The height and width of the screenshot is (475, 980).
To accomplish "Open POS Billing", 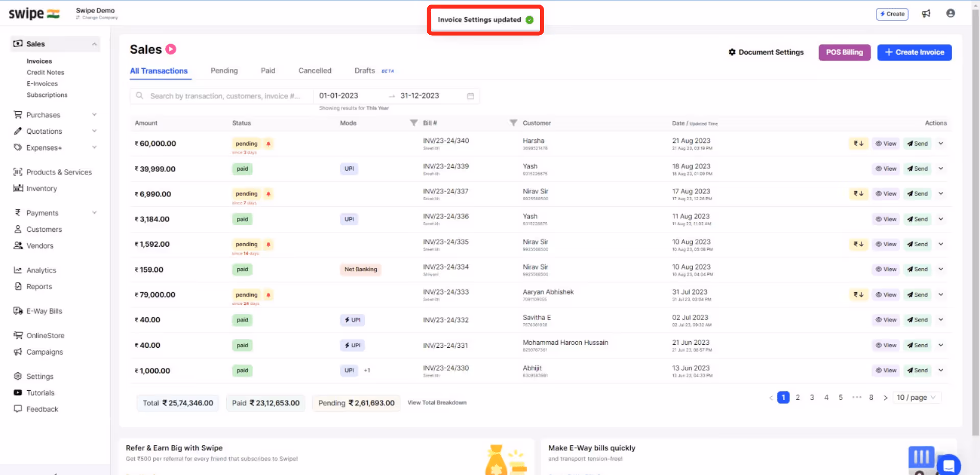I will click(844, 52).
